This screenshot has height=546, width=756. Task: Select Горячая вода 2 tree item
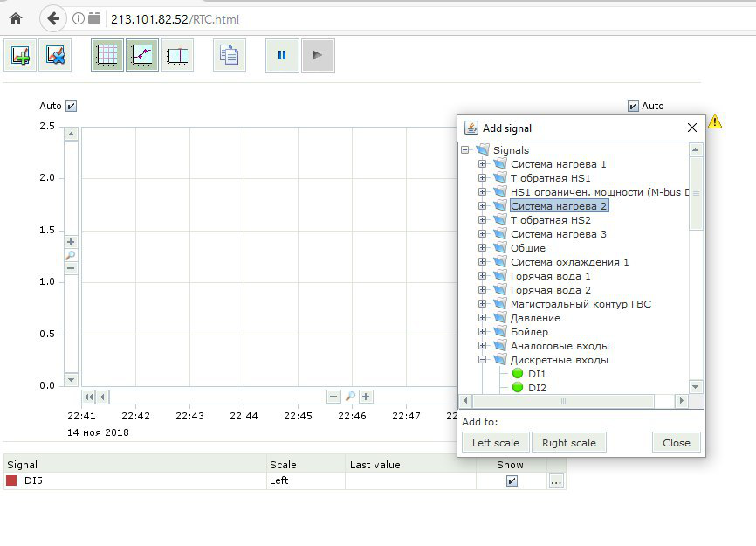tap(551, 290)
